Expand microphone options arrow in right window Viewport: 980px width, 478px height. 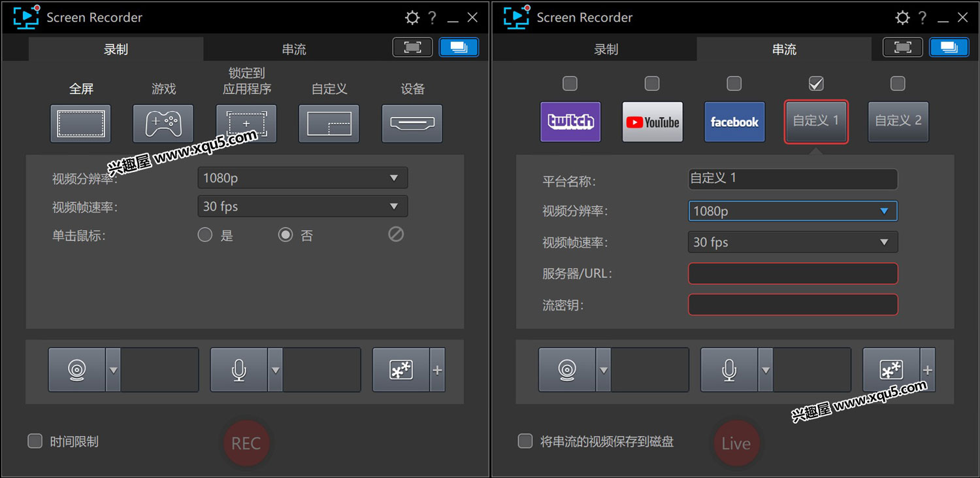[x=765, y=370]
